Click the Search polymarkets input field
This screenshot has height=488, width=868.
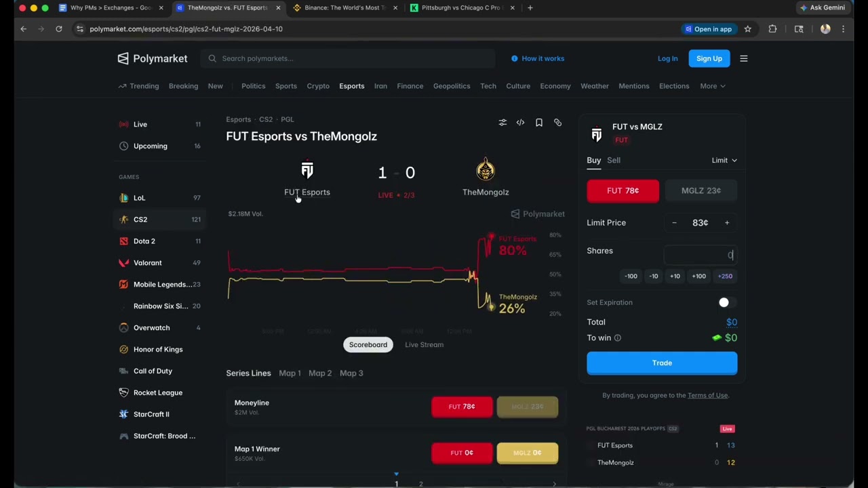(348, 58)
